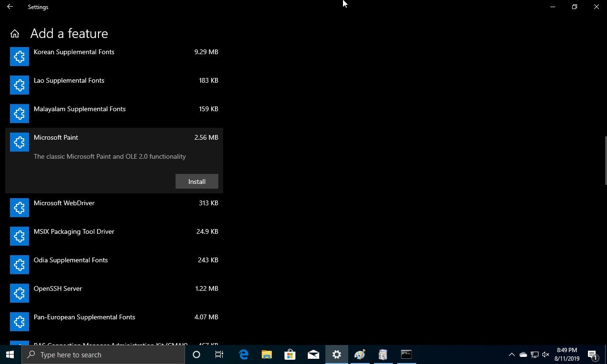Screen dimensions: 607x364
Task: Click the Microsoft WebDriver feature icon
Action: pyautogui.click(x=20, y=208)
